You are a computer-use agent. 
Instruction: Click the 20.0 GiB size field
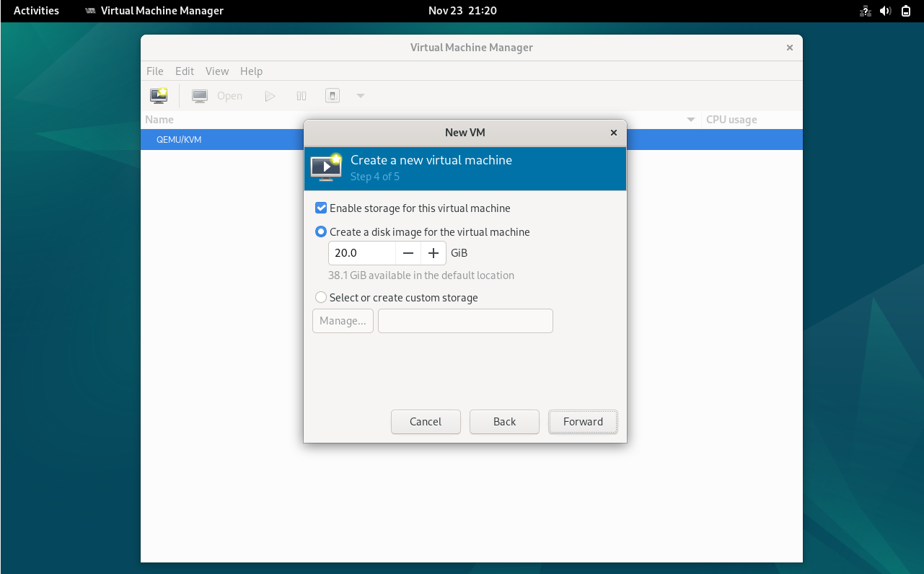[362, 253]
